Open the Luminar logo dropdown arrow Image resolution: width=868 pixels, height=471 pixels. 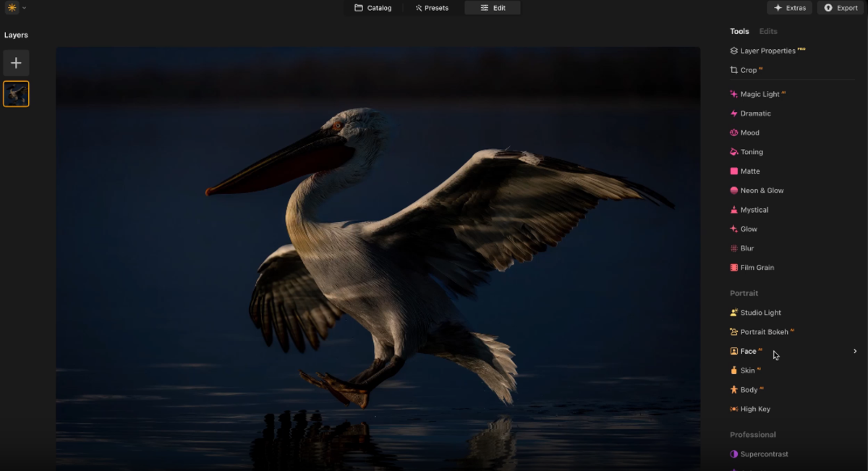(22, 7)
